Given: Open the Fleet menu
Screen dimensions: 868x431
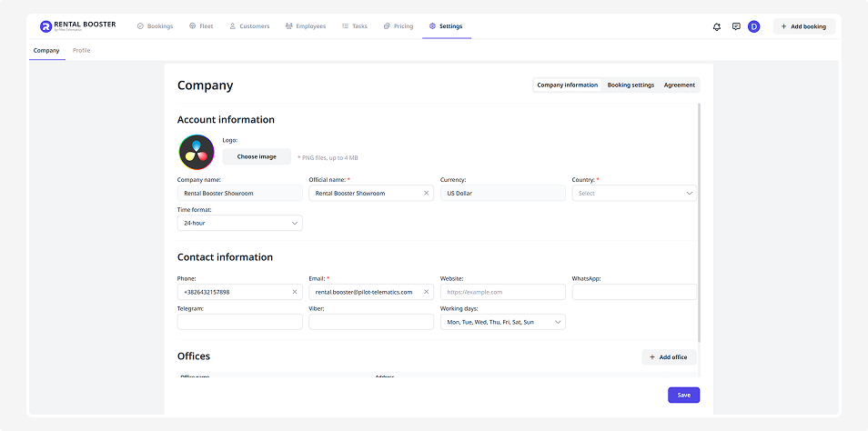Looking at the screenshot, I should click(201, 26).
